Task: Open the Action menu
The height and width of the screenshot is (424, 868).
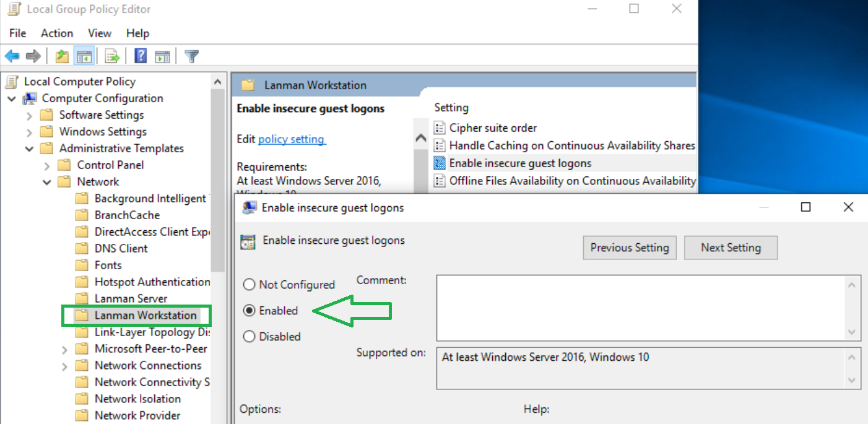Action: pyautogui.click(x=56, y=33)
